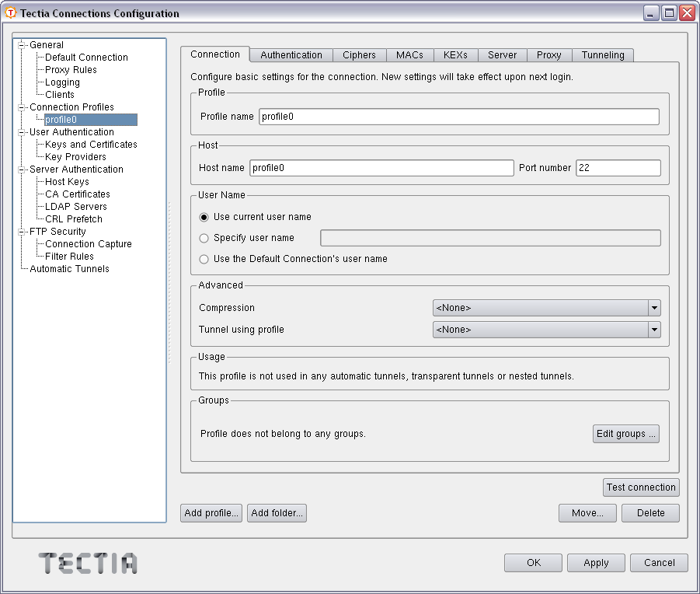Switch to the Authentication tab

291,54
